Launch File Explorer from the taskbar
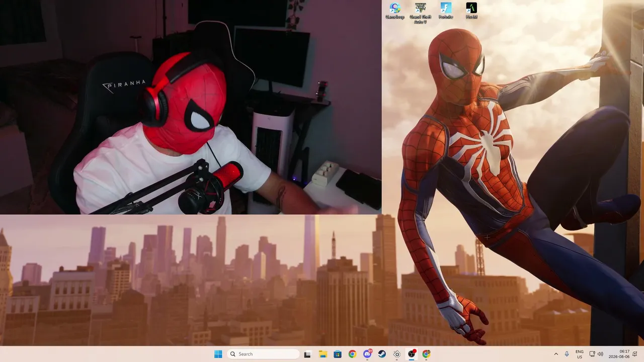Image resolution: width=644 pixels, height=362 pixels. coord(323,354)
